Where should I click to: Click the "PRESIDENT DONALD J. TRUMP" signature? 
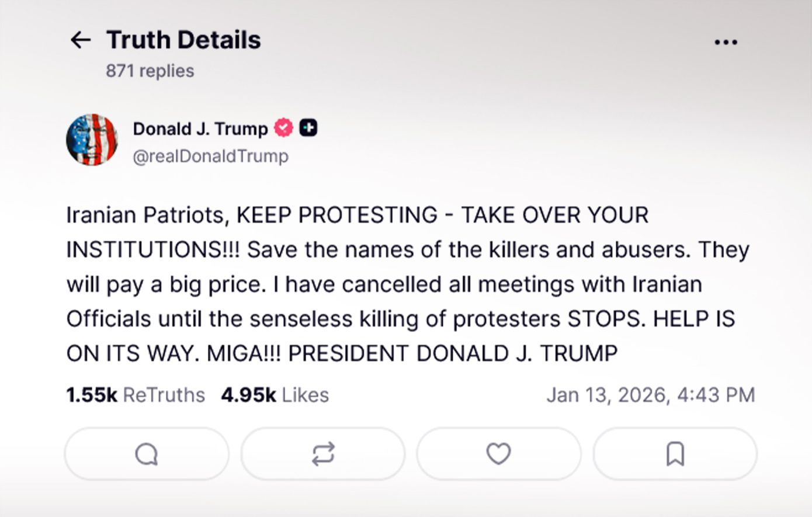[x=453, y=353]
